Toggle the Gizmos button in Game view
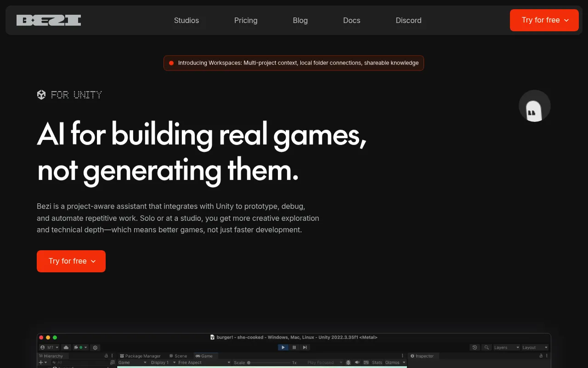Viewport: 588px width, 368px height. [392, 362]
